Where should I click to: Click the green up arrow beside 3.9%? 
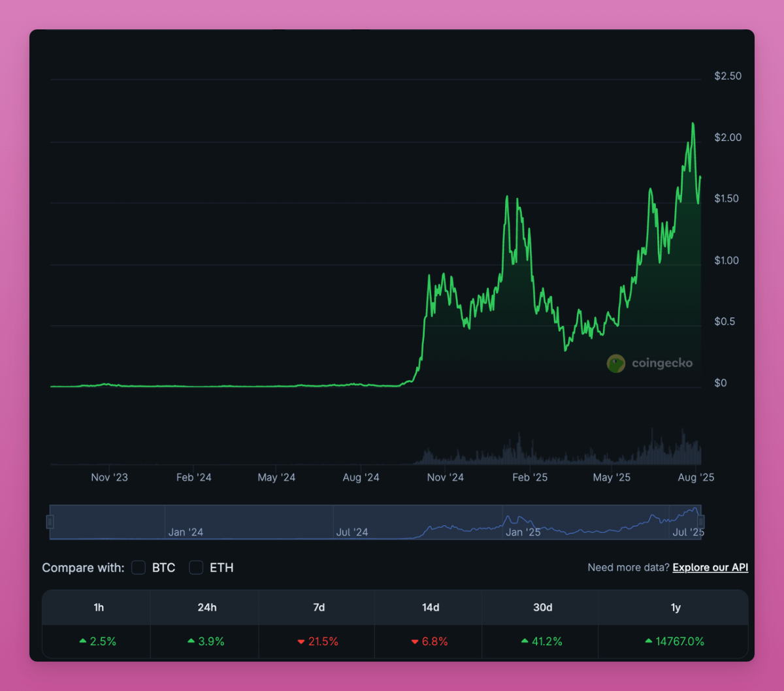click(x=190, y=641)
